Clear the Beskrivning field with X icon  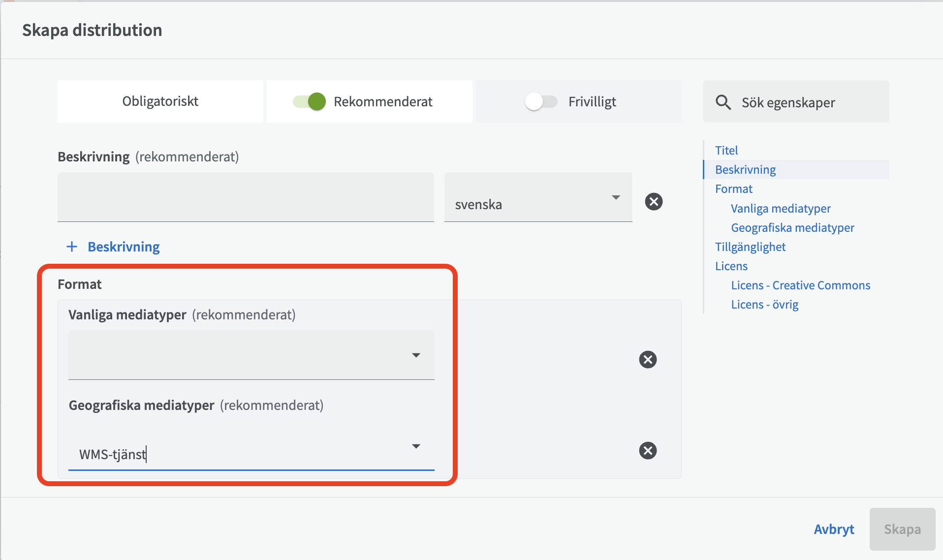(654, 202)
